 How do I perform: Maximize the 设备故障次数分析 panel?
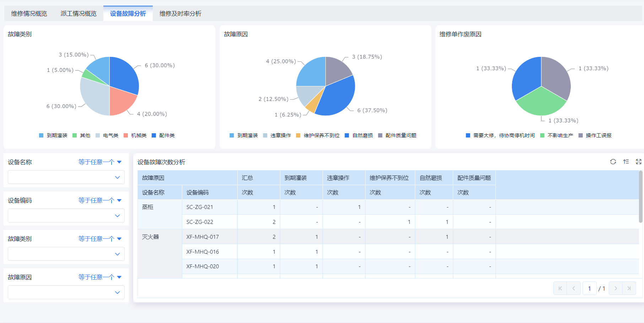(639, 162)
